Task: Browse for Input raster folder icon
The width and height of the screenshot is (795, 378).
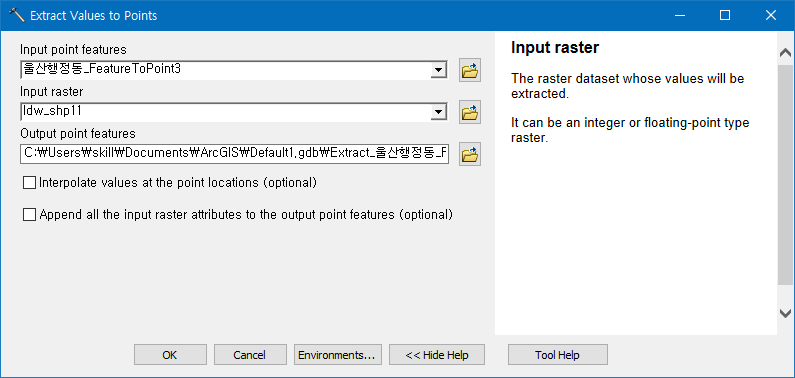Action: coord(470,112)
